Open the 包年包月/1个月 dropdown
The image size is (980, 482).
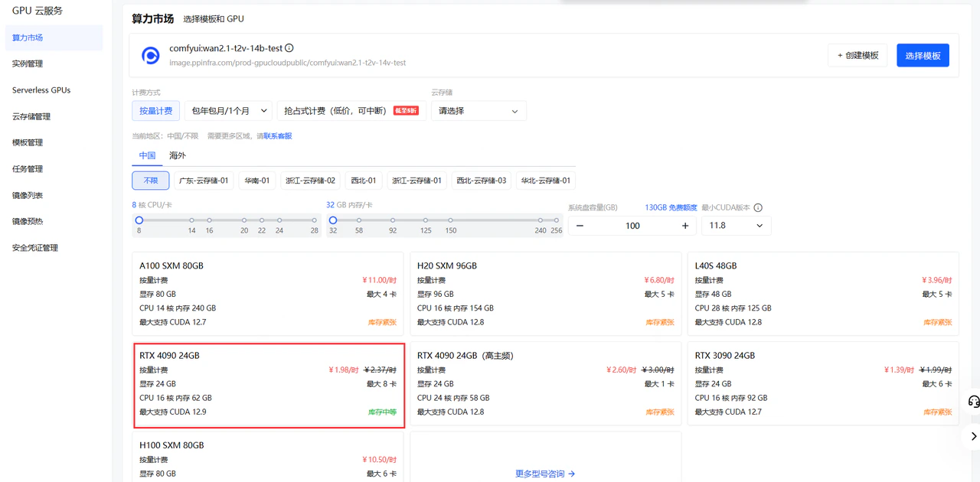click(x=228, y=111)
